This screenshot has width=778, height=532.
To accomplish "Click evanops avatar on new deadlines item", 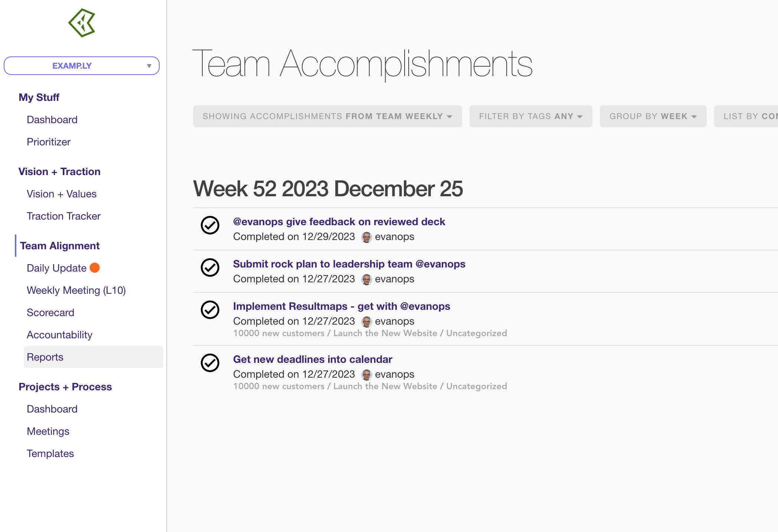I will pos(366,375).
